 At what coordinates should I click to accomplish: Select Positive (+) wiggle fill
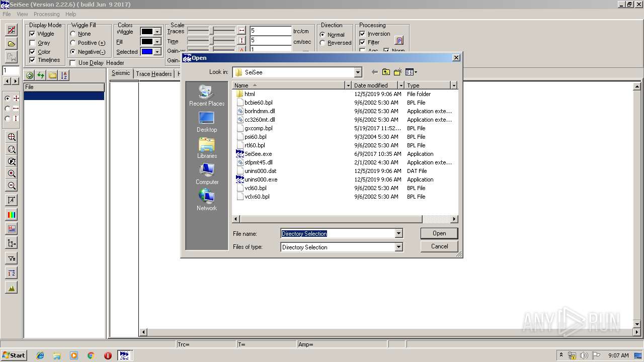click(73, 43)
